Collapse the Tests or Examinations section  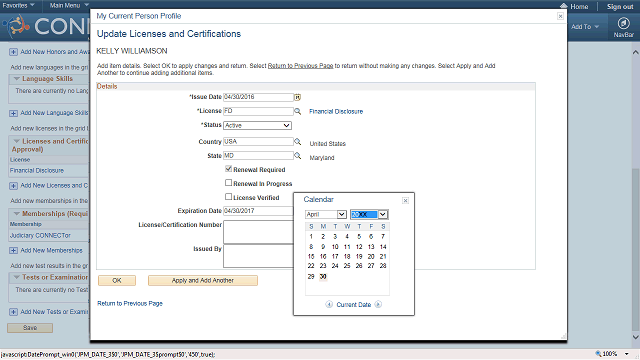click(17, 277)
